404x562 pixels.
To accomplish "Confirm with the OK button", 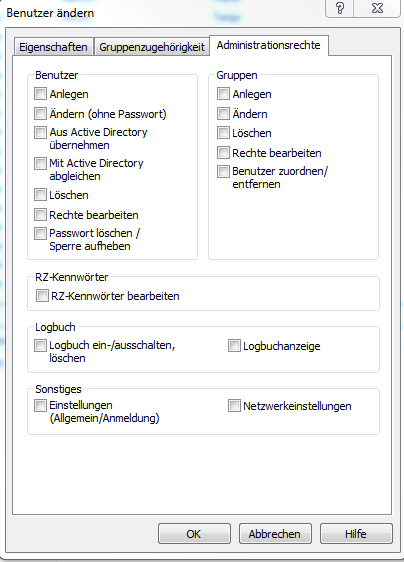I will (194, 534).
